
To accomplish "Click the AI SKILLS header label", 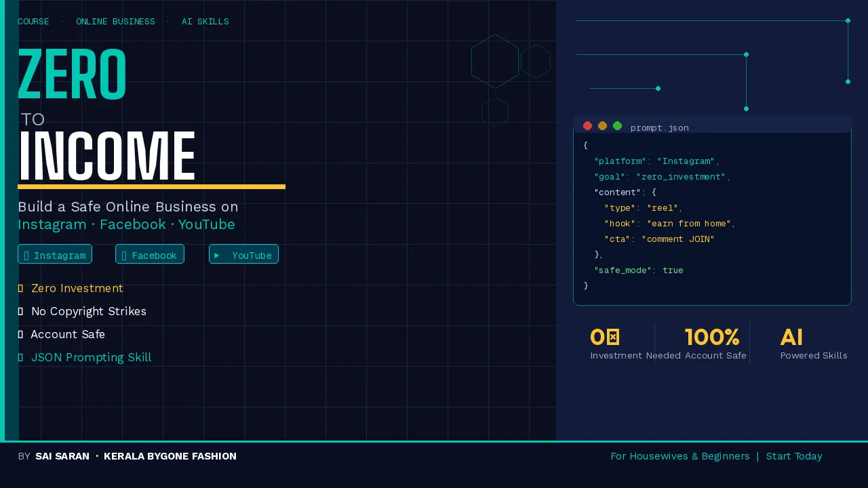I will pyautogui.click(x=205, y=22).
